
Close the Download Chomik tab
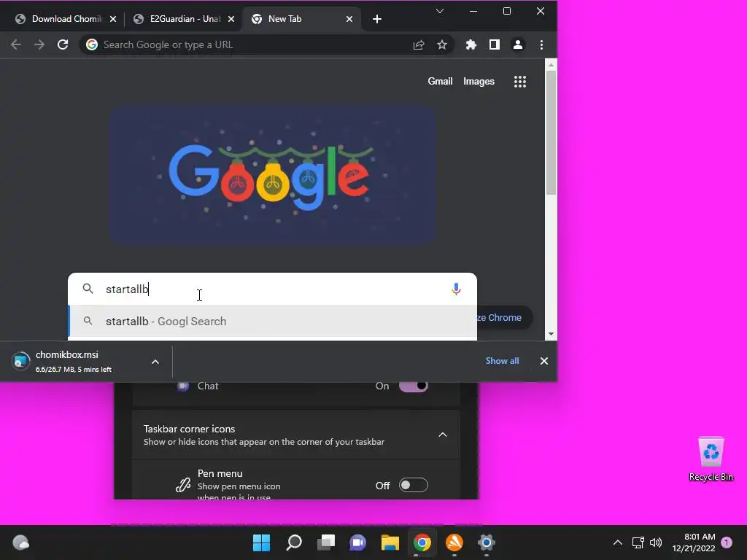click(x=113, y=19)
